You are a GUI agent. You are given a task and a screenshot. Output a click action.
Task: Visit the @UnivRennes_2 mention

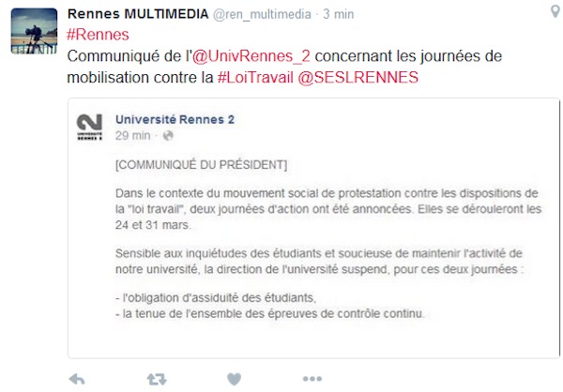tap(251, 56)
